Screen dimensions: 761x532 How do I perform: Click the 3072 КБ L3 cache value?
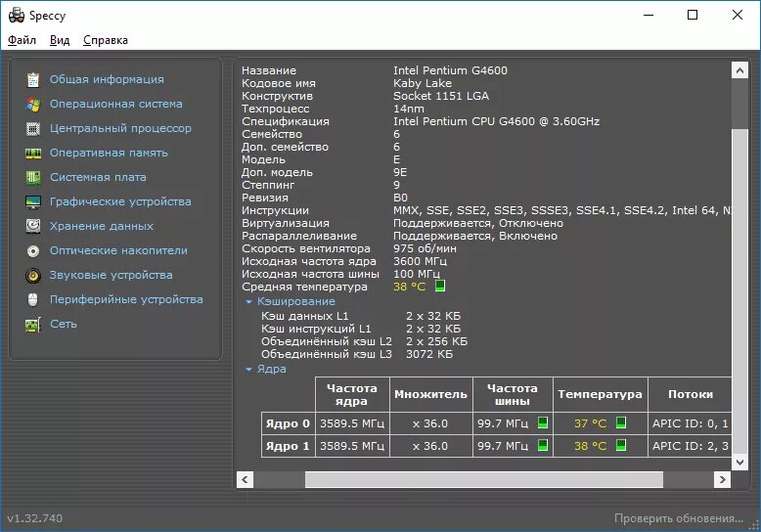pyautogui.click(x=429, y=354)
